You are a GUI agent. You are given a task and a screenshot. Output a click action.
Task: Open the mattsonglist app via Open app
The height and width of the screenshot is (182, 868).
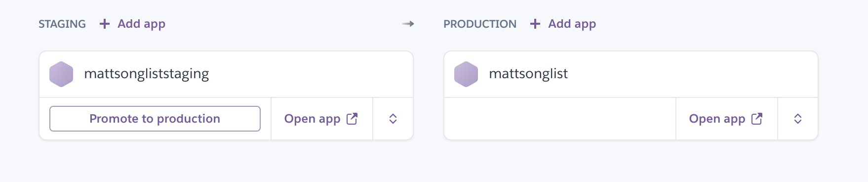pyautogui.click(x=726, y=119)
